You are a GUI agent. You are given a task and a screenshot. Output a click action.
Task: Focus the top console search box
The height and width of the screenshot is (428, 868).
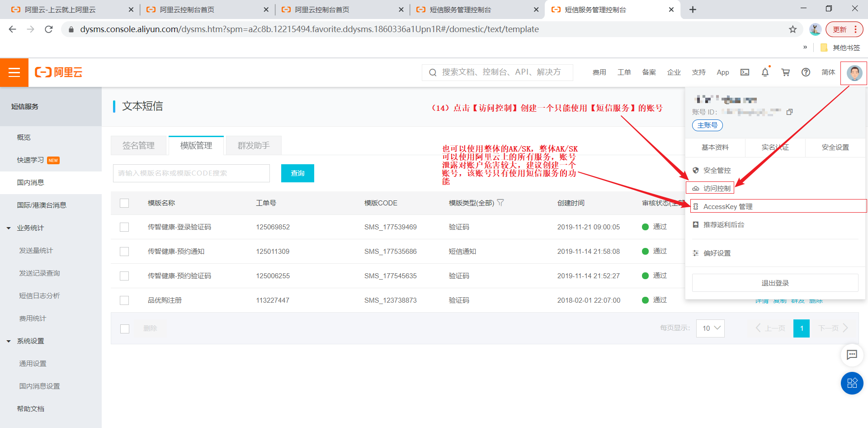(497, 72)
